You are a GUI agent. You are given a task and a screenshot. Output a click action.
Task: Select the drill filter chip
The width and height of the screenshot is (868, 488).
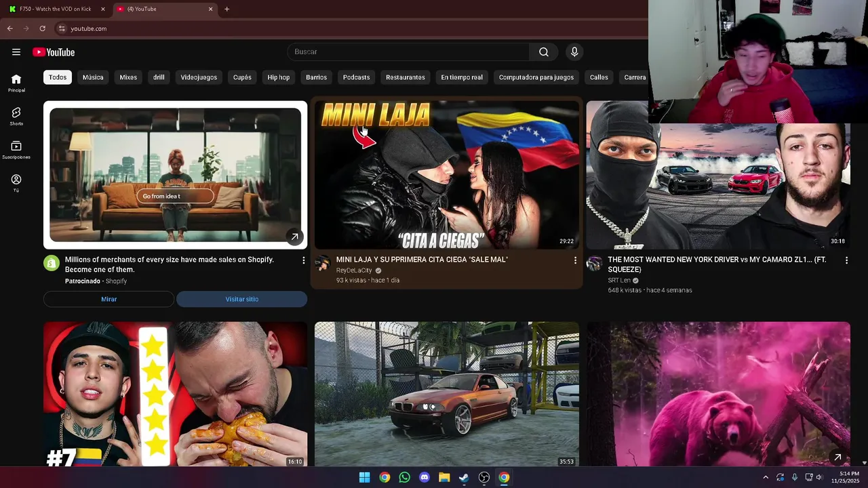click(159, 77)
